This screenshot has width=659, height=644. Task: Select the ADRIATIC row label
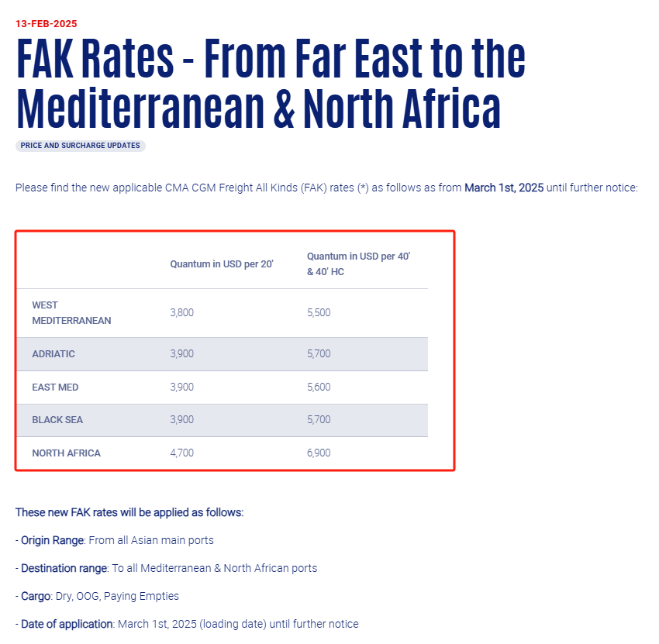(x=53, y=353)
